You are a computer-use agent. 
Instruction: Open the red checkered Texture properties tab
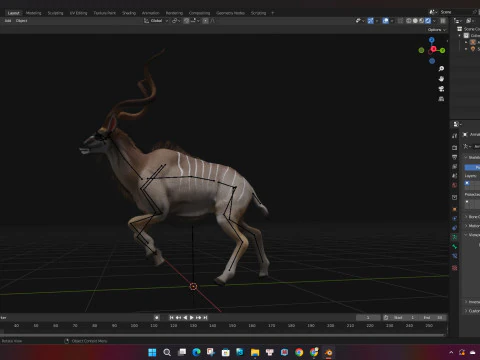pyautogui.click(x=455, y=268)
